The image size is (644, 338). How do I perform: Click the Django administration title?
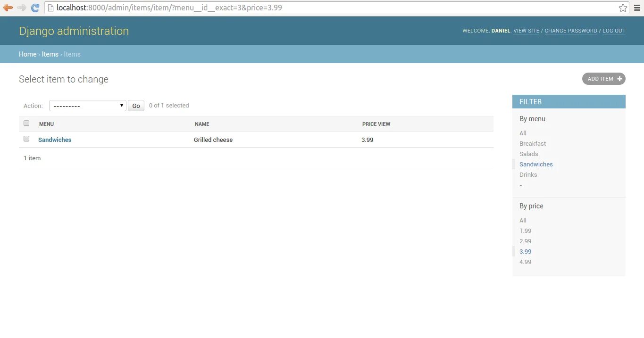coord(74,31)
